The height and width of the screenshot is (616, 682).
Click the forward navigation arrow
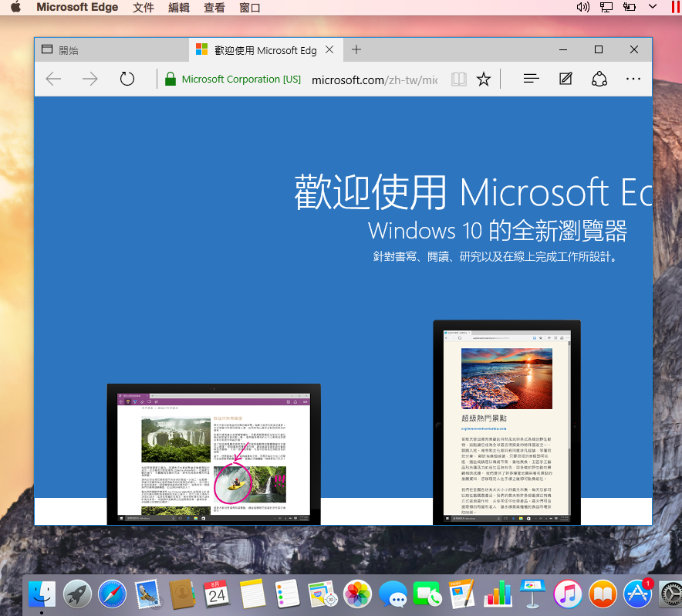[90, 79]
